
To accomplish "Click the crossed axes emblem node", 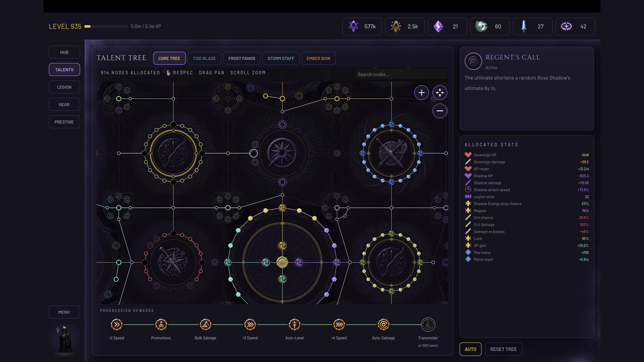I will click(391, 153).
